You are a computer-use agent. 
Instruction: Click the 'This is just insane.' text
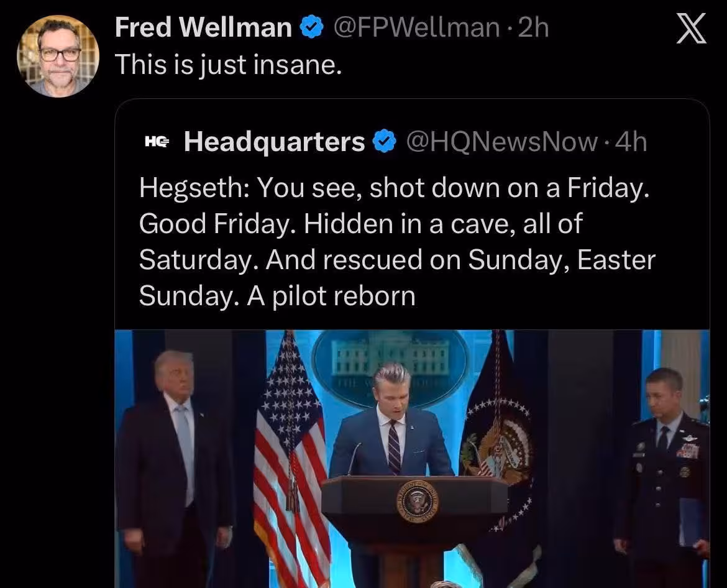coord(229,64)
